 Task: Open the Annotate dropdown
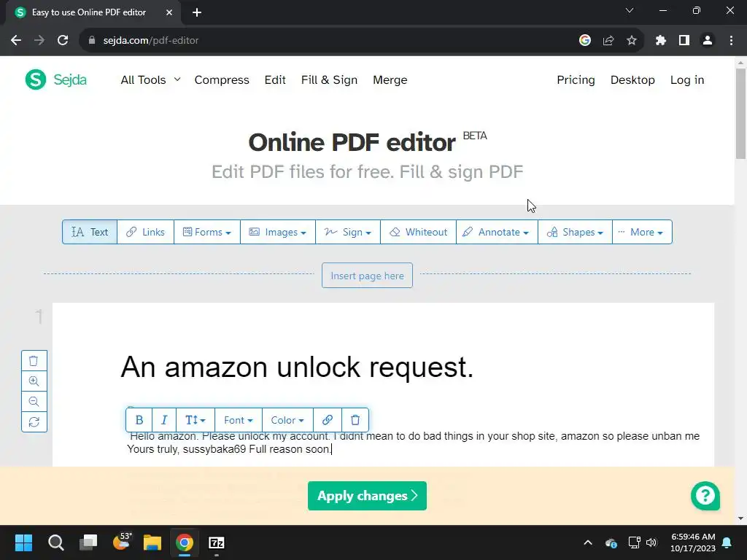pos(497,232)
